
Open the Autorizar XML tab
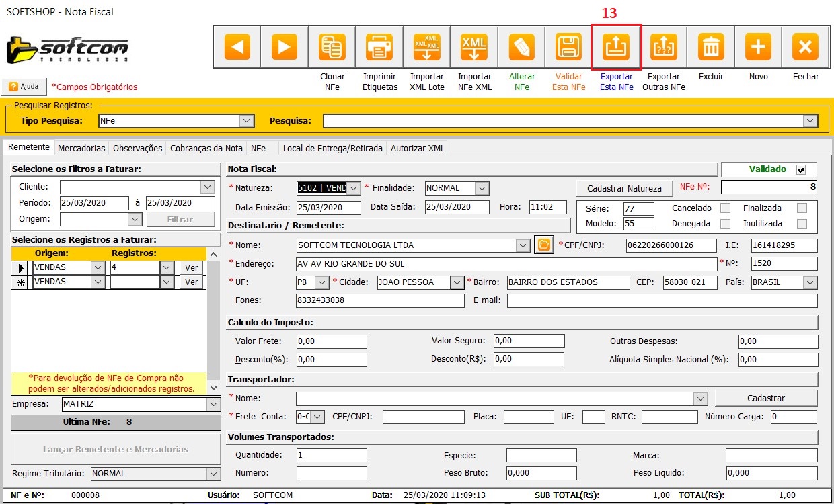point(417,148)
